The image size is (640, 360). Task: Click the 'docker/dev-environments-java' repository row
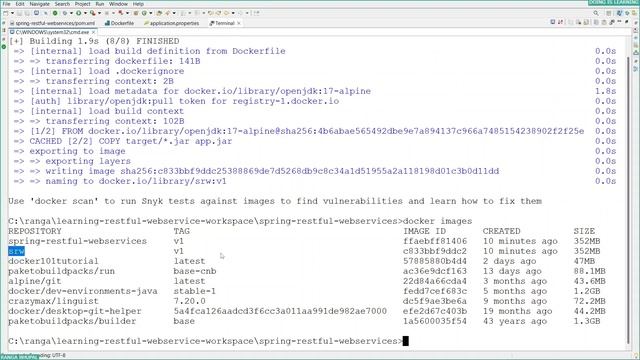(83, 291)
